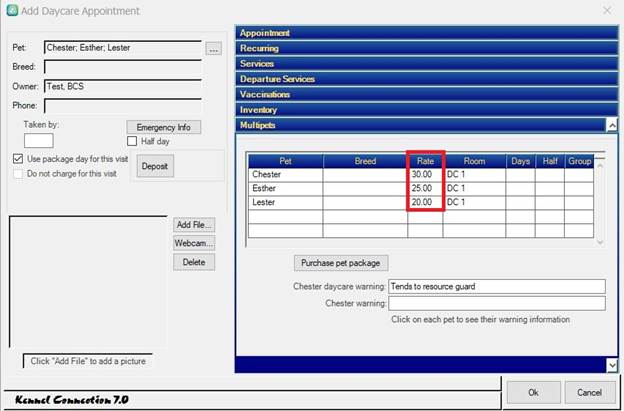Image resolution: width=624 pixels, height=411 pixels.
Task: Enable the Half day checkbox
Action: pyautogui.click(x=134, y=142)
